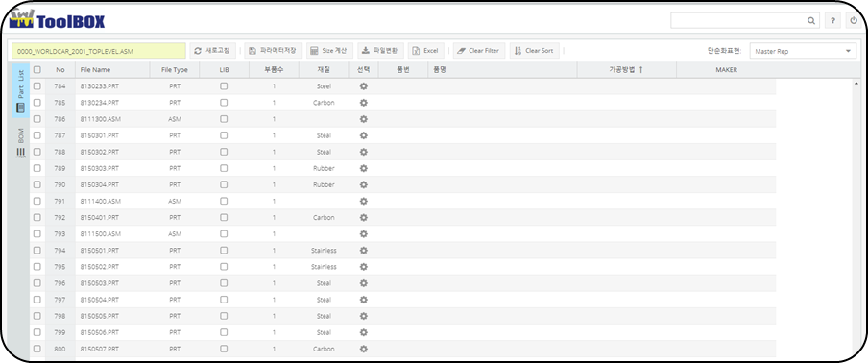868x363 pixels.
Task: Click Stainless material in row 794
Action: click(x=324, y=250)
